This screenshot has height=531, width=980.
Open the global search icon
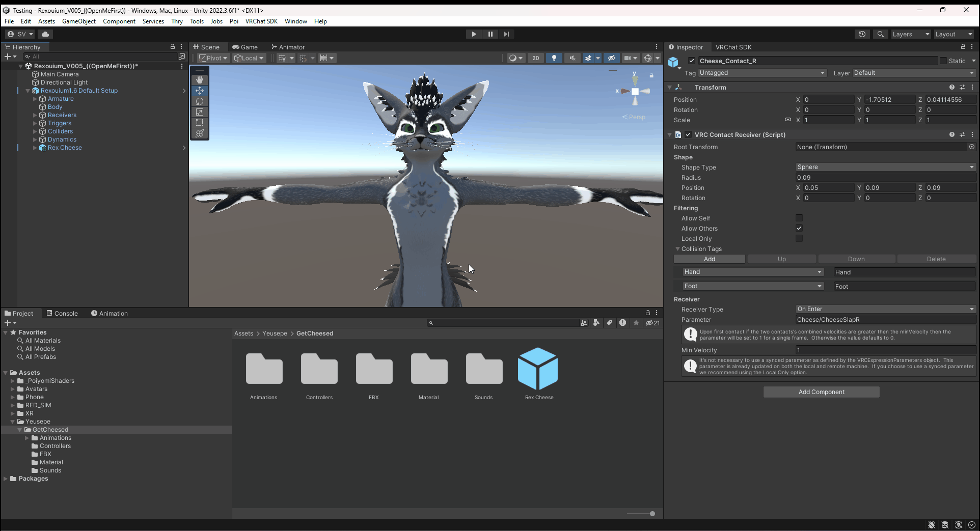pos(880,34)
